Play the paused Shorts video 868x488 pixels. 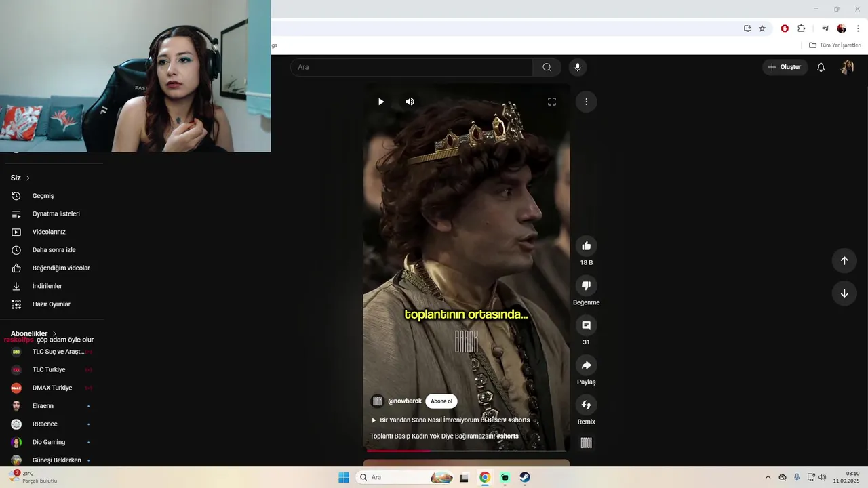pos(380,102)
